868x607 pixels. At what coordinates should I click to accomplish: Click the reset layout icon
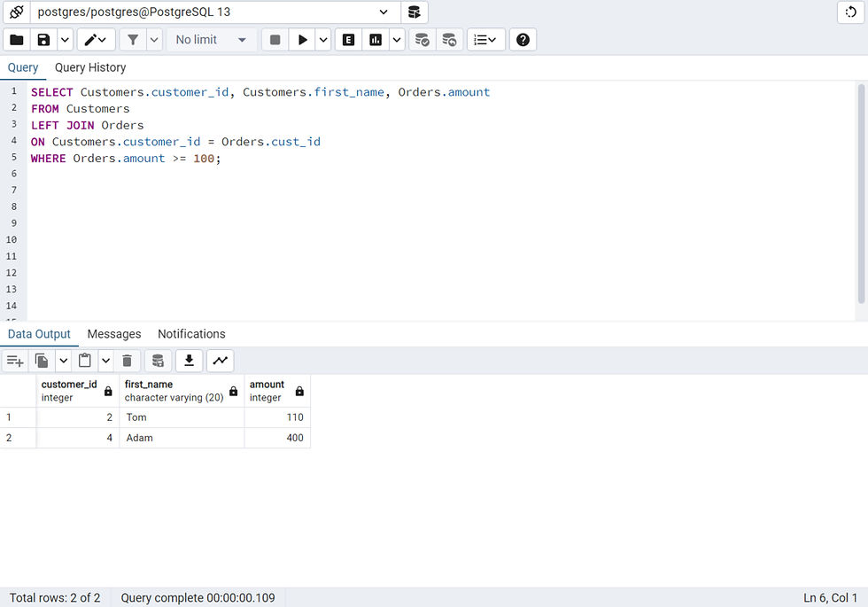851,12
